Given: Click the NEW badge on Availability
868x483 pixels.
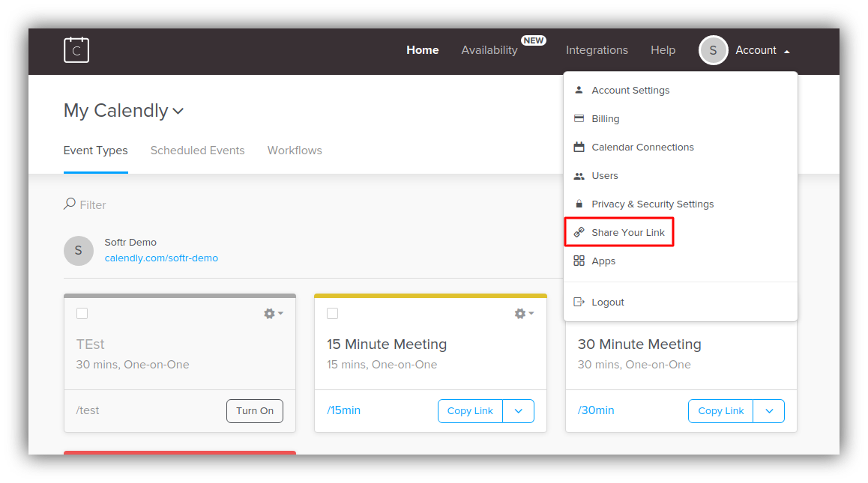Looking at the screenshot, I should (x=533, y=40).
